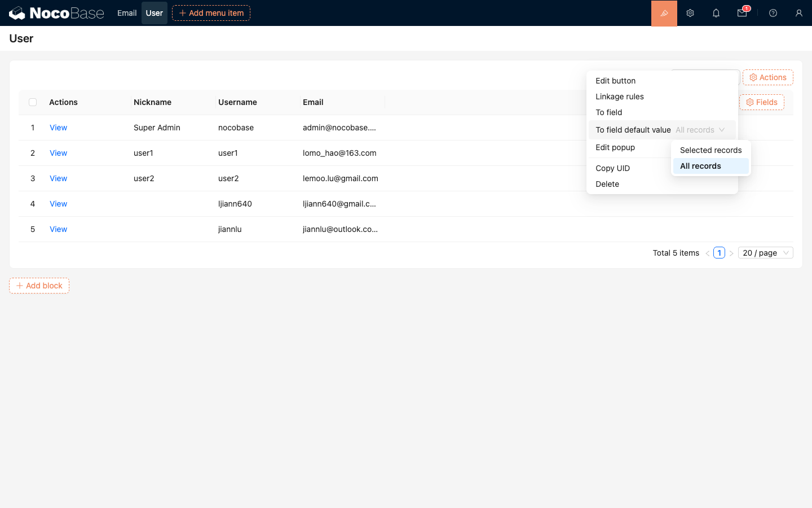Choose Linkage rules from the menu
The height and width of the screenshot is (508, 812).
coord(619,97)
